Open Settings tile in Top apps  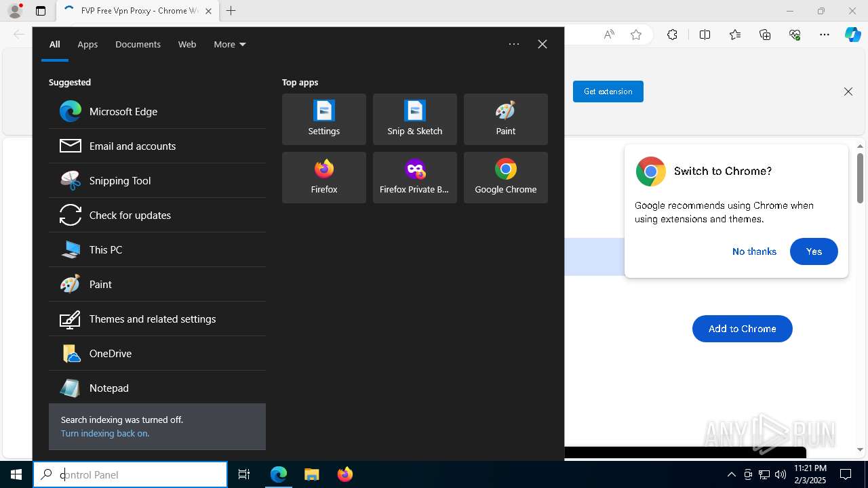(x=324, y=119)
